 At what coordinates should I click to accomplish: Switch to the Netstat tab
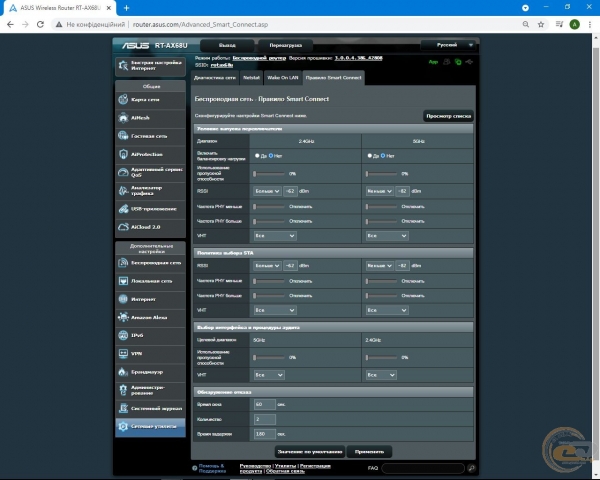(x=251, y=78)
